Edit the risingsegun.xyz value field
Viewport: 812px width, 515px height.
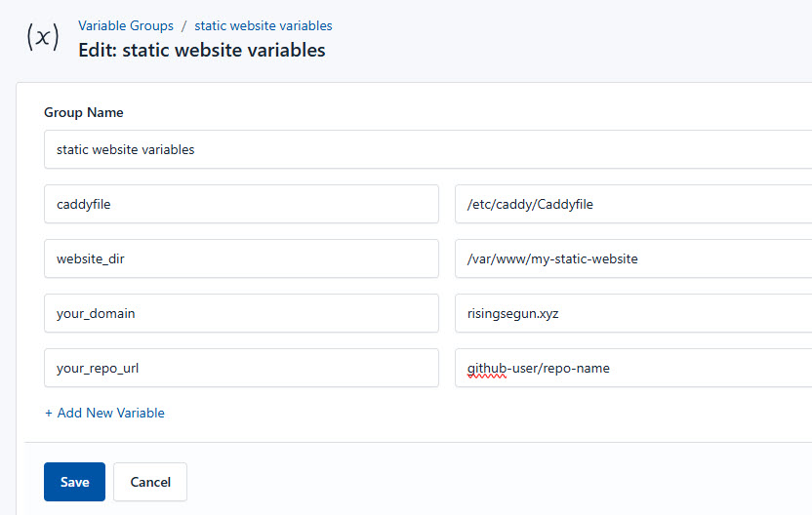[x=633, y=314]
